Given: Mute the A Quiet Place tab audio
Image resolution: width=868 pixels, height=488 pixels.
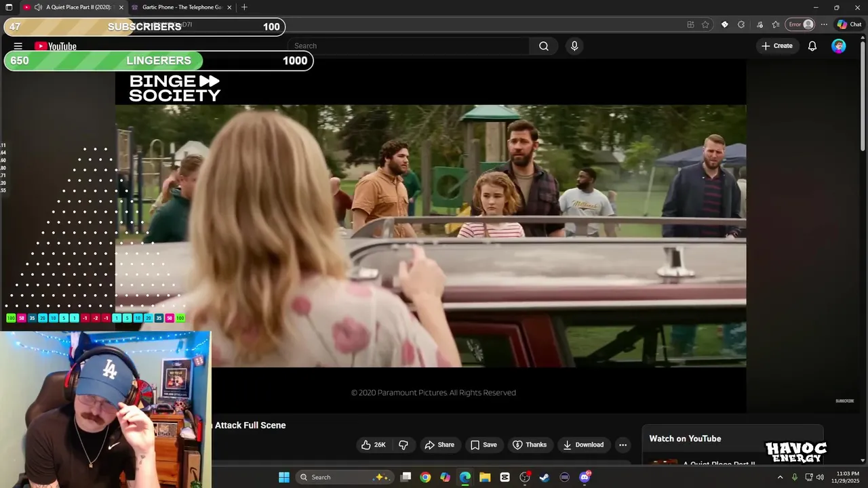Looking at the screenshot, I should point(38,7).
